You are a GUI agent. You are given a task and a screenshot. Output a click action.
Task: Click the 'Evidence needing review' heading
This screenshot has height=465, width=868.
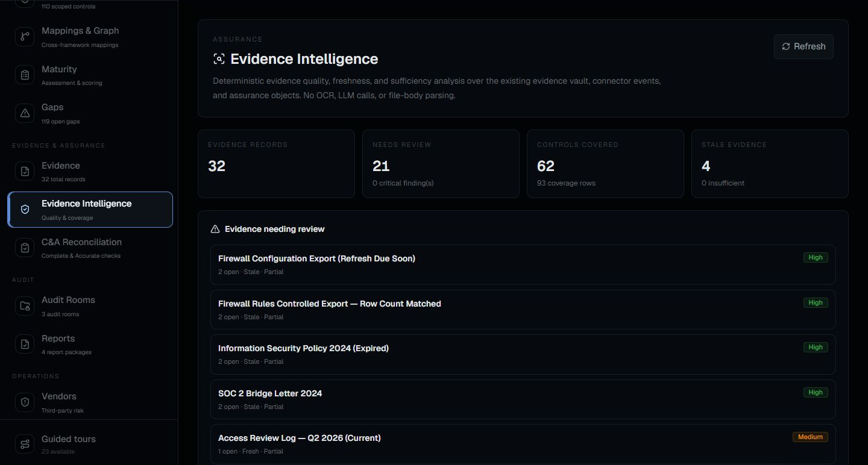[x=275, y=229]
